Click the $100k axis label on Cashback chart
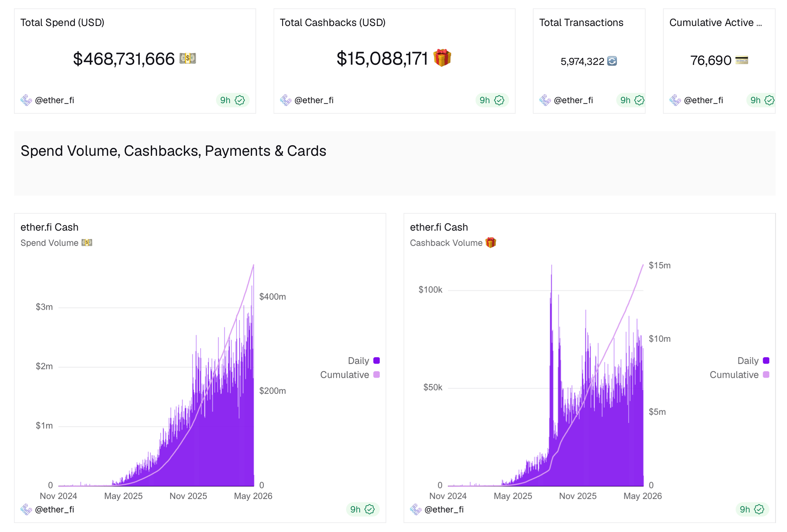787x532 pixels. (430, 290)
